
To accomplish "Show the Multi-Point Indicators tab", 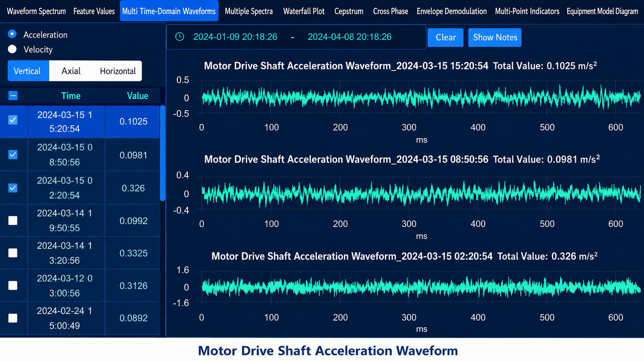I will [527, 11].
